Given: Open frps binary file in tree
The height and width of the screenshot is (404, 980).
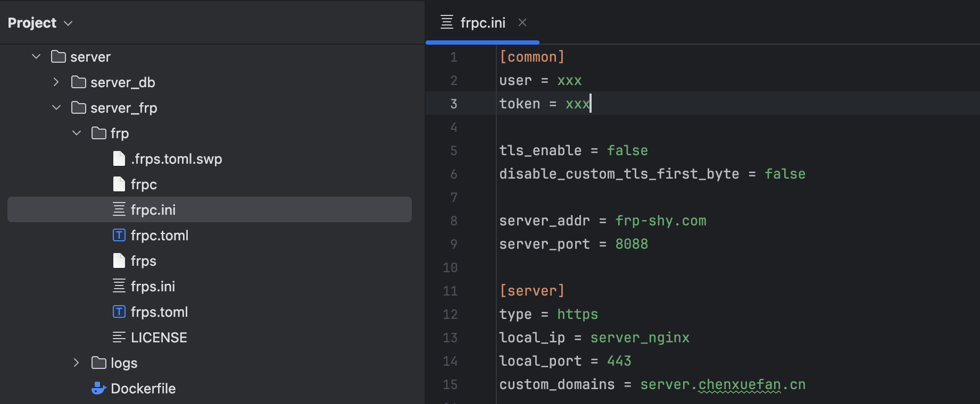Looking at the screenshot, I should click(x=144, y=261).
